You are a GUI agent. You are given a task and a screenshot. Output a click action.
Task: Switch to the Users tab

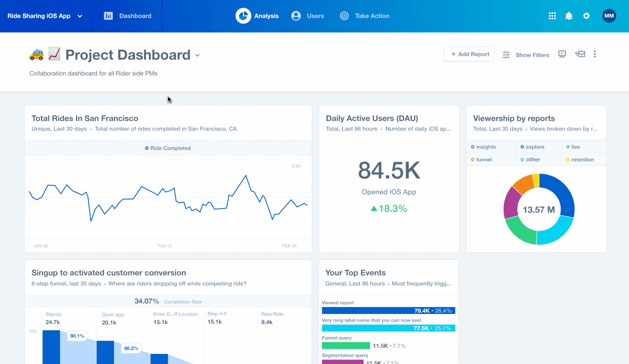pos(307,16)
